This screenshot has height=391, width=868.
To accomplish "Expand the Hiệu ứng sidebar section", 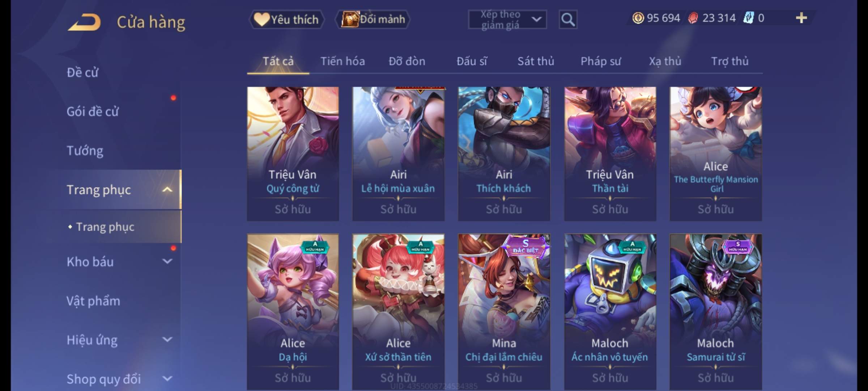I will tap(167, 339).
